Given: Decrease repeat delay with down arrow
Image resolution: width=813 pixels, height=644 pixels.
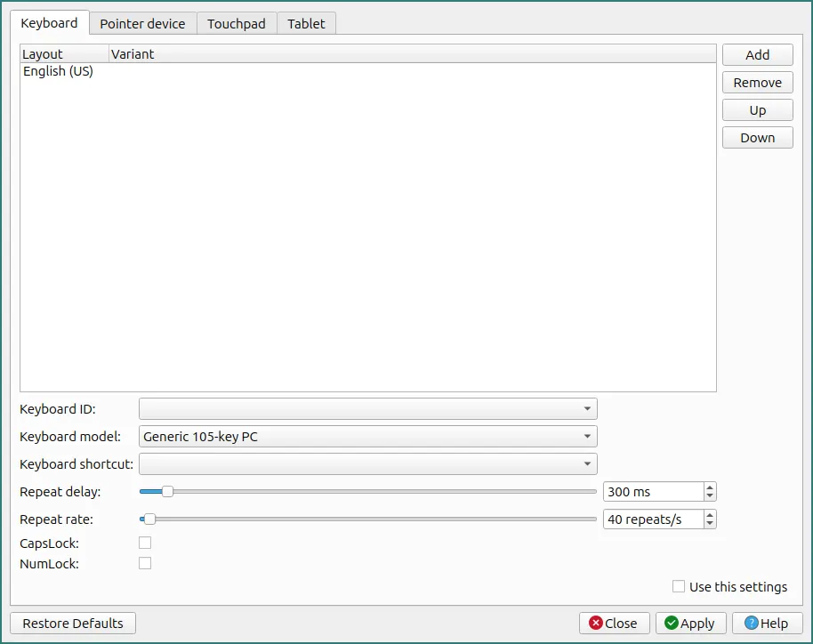Looking at the screenshot, I should point(710,496).
